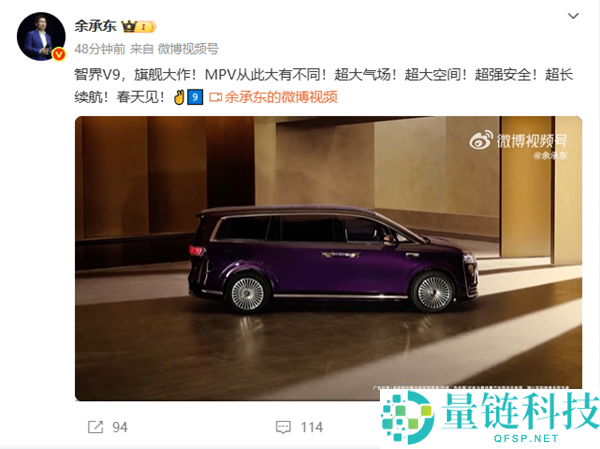Expand the post options chevron
The image size is (600, 449).
coord(573,16)
